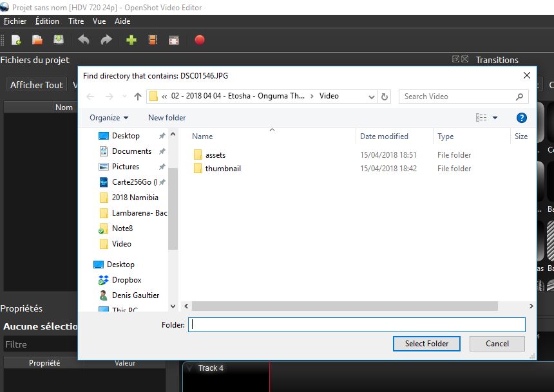This screenshot has width=554, height=392.
Task: Unpin Carte256Go from Quick access
Action: [161, 182]
